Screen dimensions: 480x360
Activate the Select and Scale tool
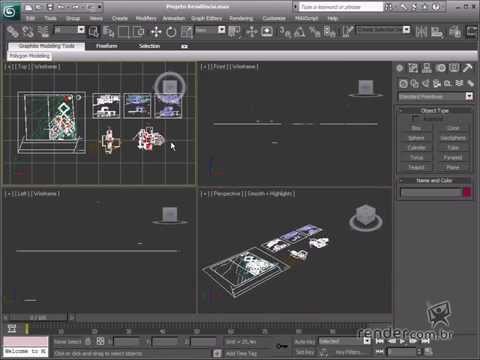coord(187,32)
